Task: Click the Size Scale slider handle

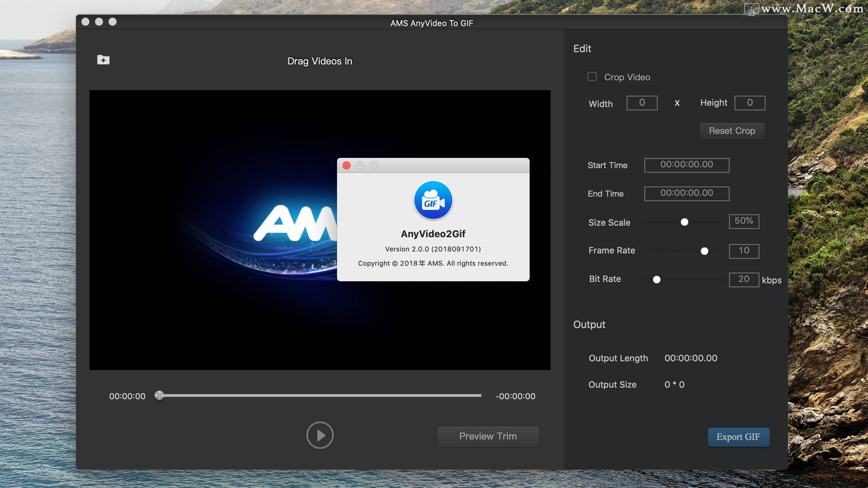Action: pos(685,222)
